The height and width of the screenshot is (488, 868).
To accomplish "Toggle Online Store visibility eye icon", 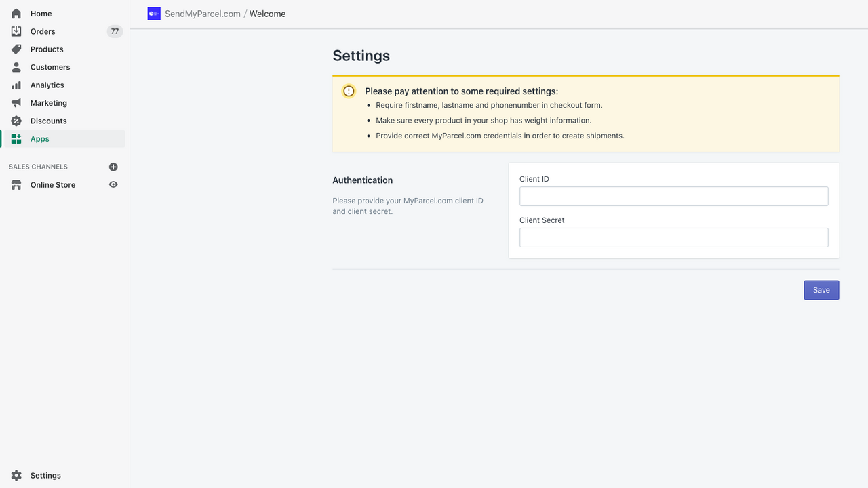I will (x=113, y=184).
